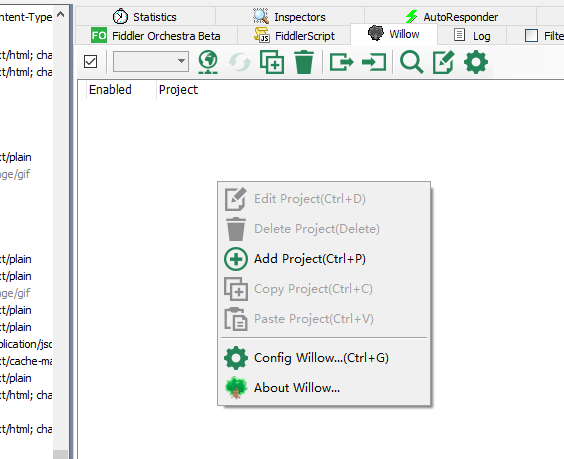Click the import arrow toolbar icon
Screen dimensions: 564x459
[374, 62]
